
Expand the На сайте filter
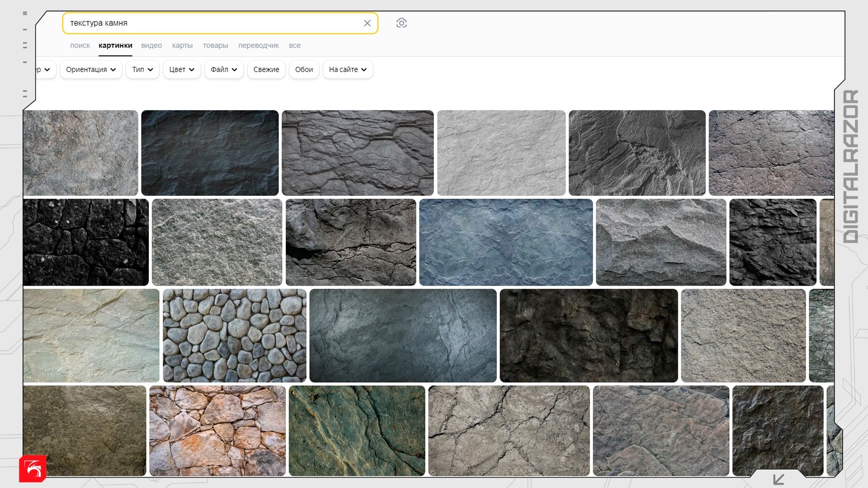coord(347,70)
